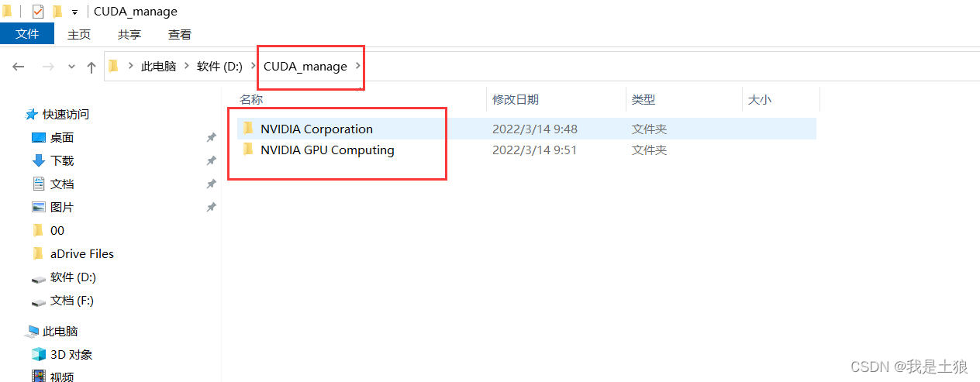
Task: Select the NVIDIA Corporation folder name
Action: coord(316,129)
